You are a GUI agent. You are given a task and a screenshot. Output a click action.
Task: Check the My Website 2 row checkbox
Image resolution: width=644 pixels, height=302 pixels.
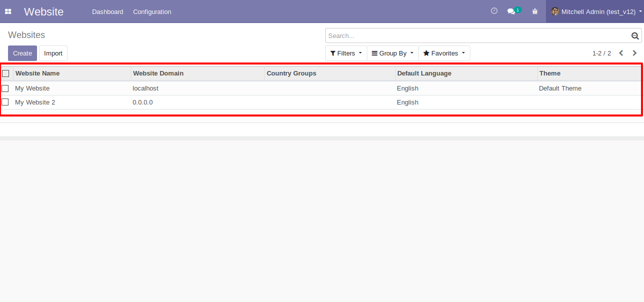(x=5, y=102)
